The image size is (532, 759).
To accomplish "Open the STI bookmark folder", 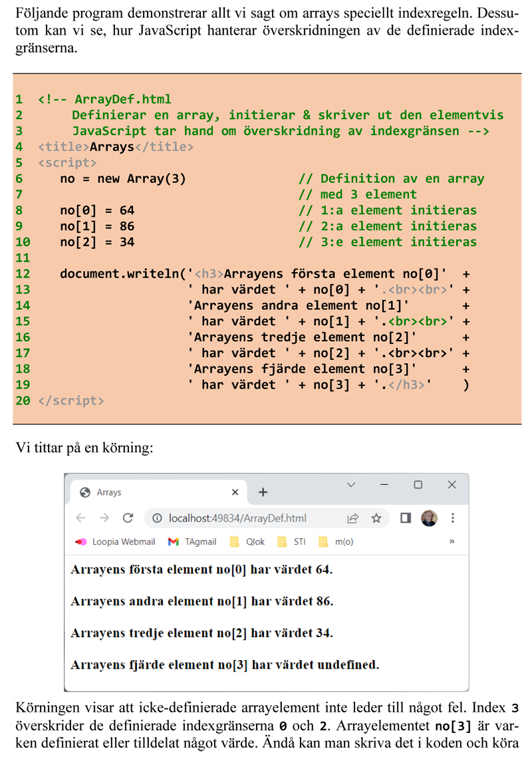I will 293,541.
